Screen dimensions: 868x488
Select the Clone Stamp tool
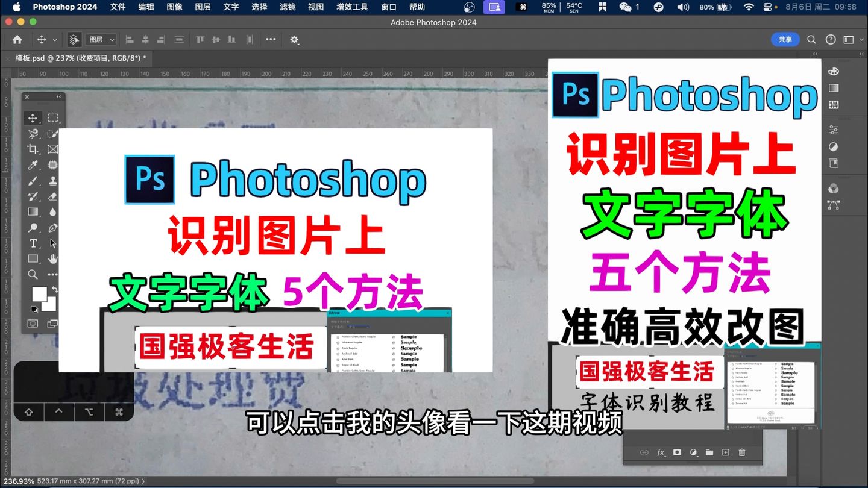tap(53, 181)
